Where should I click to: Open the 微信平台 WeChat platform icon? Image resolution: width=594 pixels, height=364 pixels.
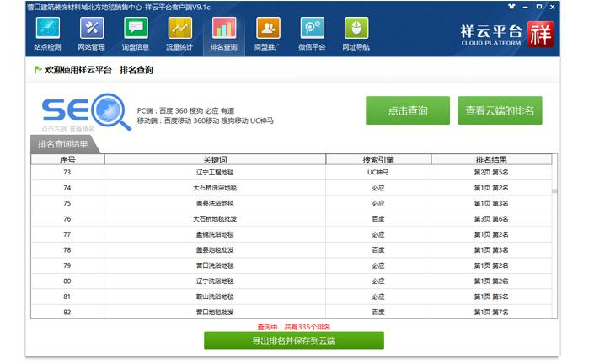click(312, 34)
